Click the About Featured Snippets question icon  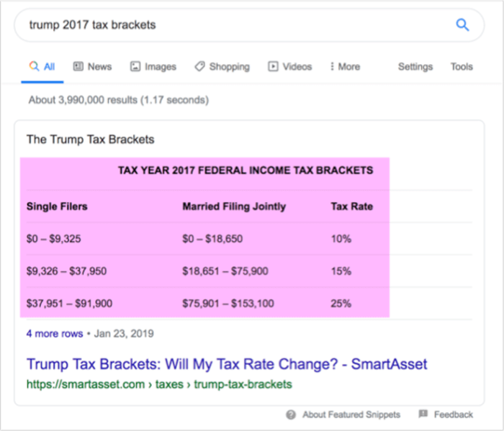coord(291,414)
